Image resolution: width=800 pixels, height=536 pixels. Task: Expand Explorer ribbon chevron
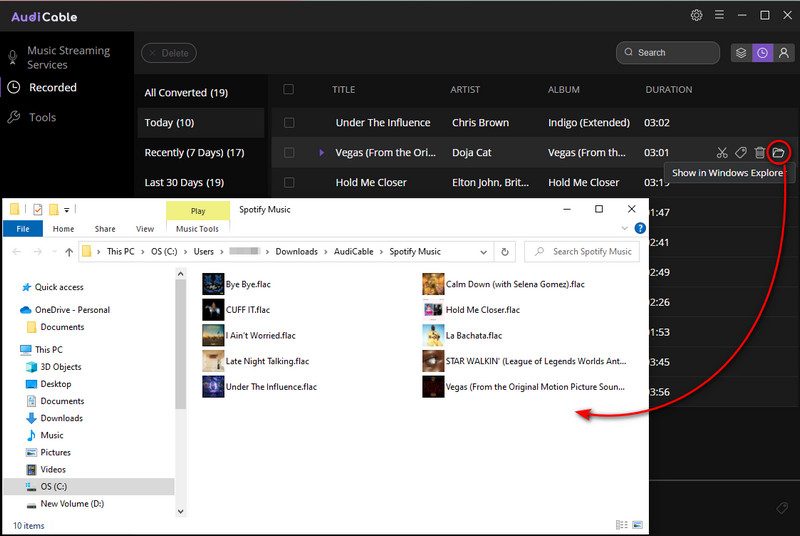pos(624,228)
